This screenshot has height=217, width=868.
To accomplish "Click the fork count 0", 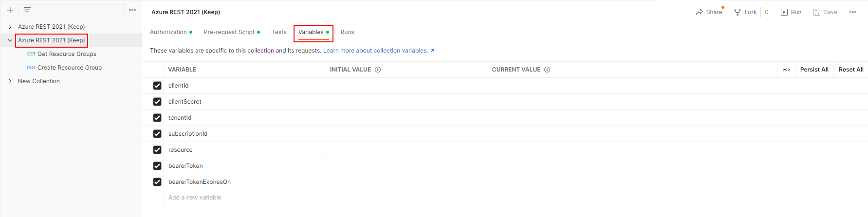I will [x=767, y=12].
